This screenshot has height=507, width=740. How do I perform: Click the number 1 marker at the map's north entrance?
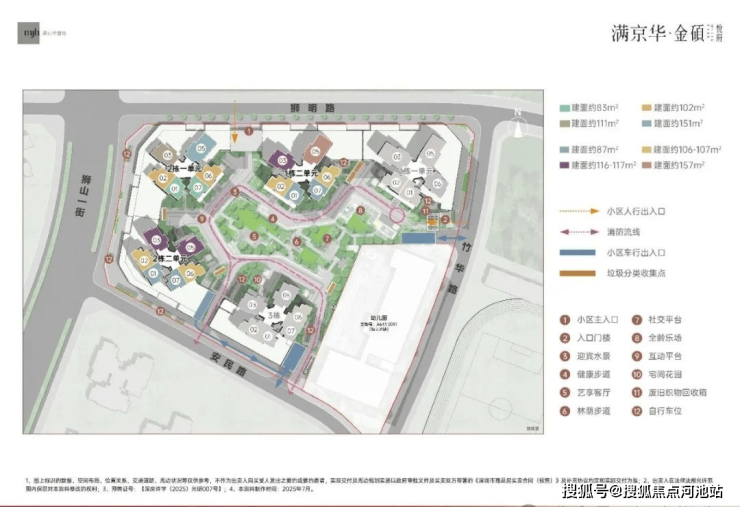[249, 131]
